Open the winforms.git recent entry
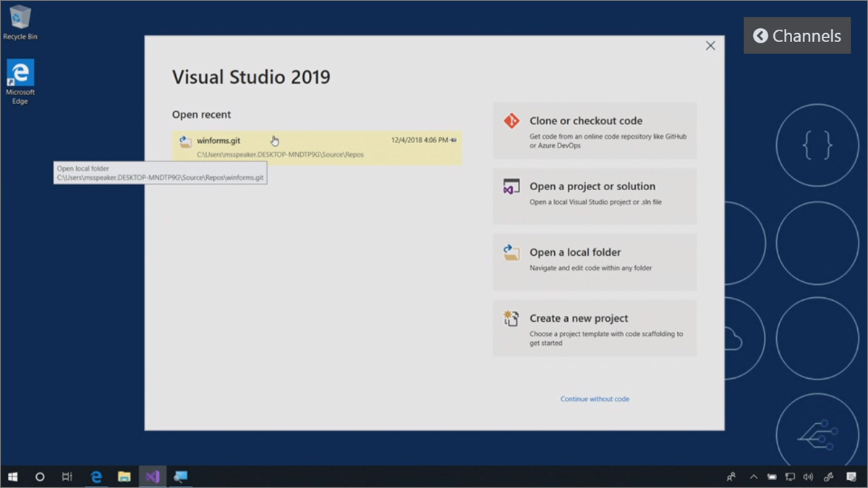 point(317,147)
